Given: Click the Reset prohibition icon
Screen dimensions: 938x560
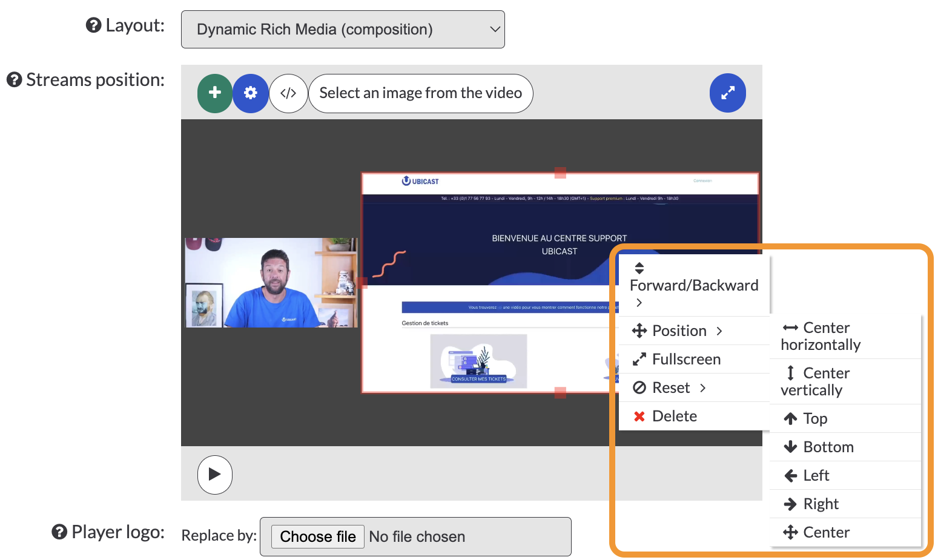Looking at the screenshot, I should point(639,387).
